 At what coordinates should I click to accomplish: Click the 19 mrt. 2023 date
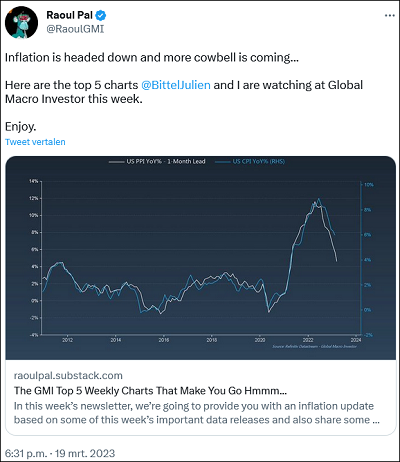pyautogui.click(x=85, y=453)
